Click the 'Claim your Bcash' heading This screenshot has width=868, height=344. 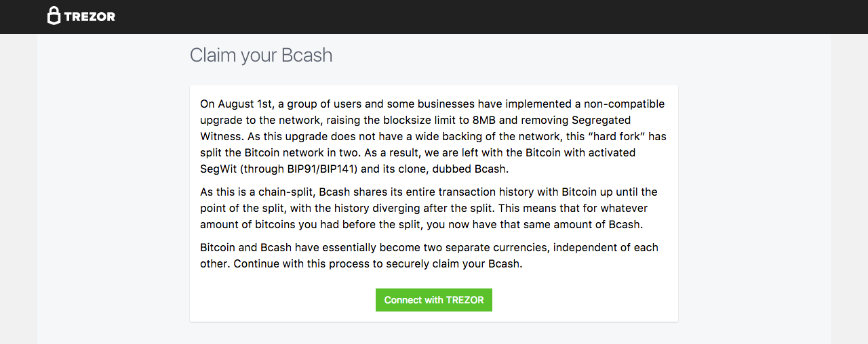point(261,55)
